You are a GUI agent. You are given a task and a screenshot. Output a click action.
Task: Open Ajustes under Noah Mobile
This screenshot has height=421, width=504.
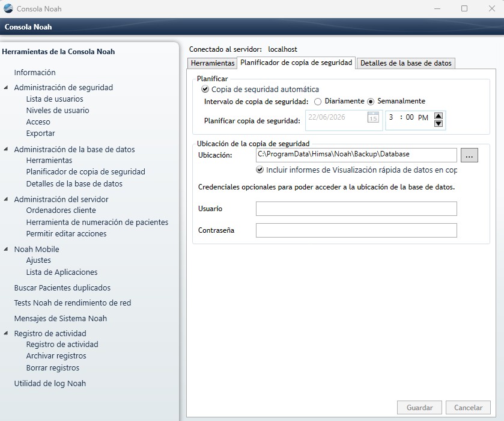38,260
